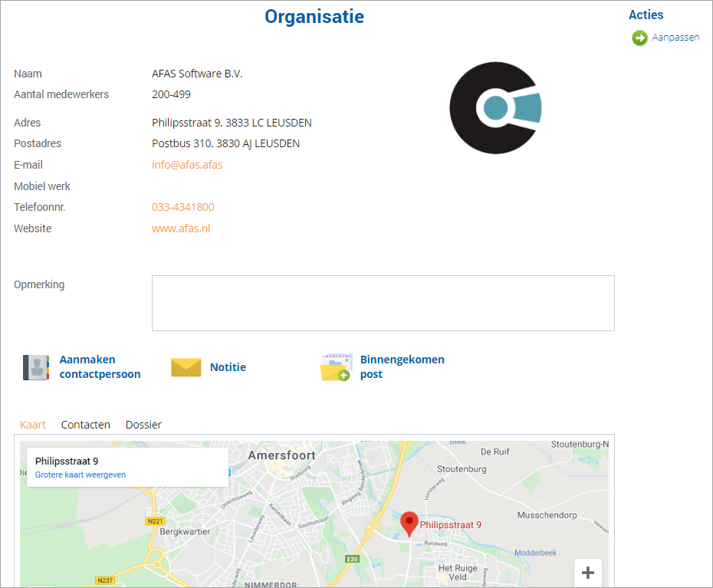The image size is (713, 588).
Task: Click the Organisatie page heading
Action: pyautogui.click(x=314, y=17)
